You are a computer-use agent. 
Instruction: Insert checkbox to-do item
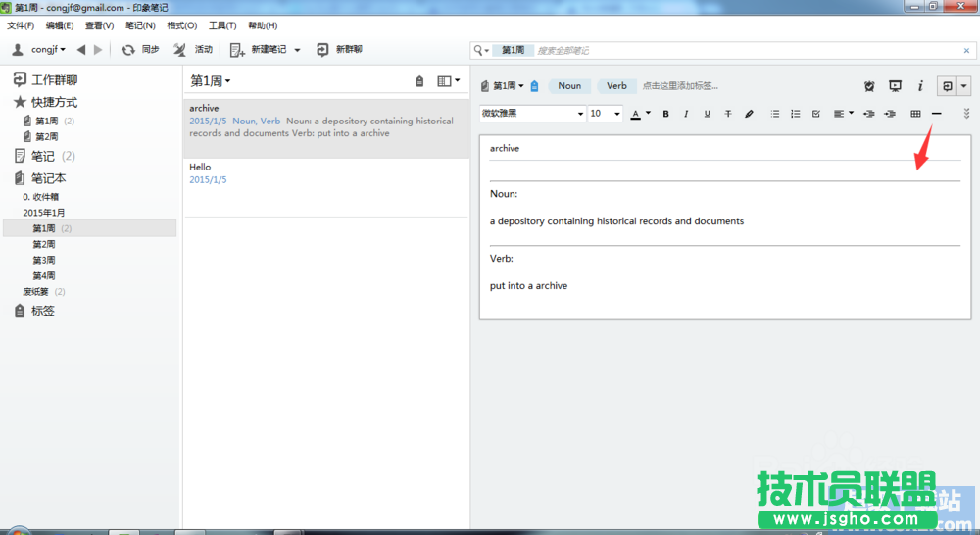(816, 114)
